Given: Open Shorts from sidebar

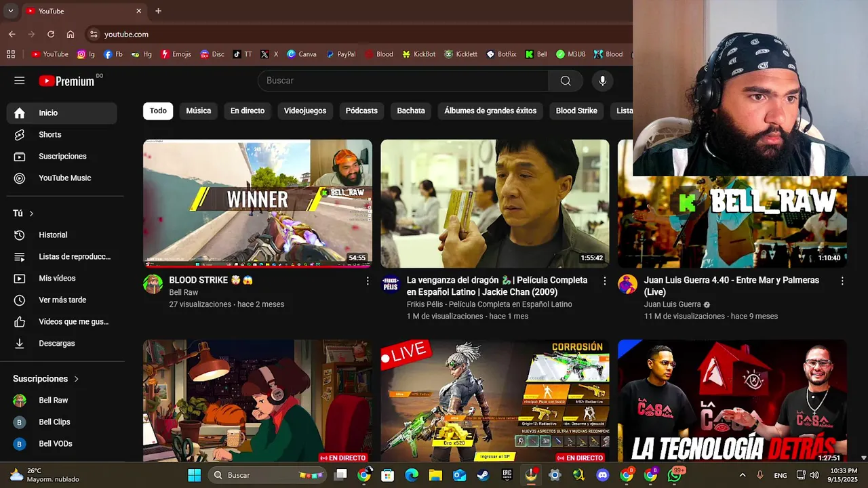Looking at the screenshot, I should 62,135.
